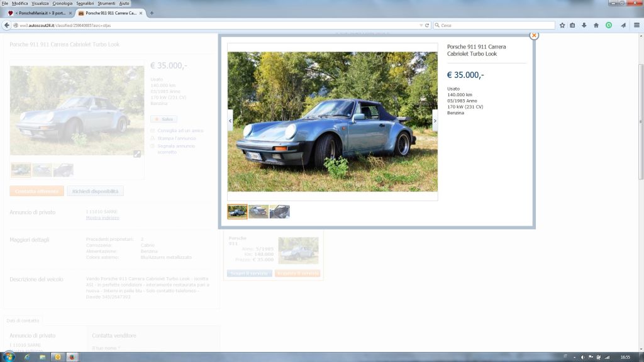Click the first thumbnail under the dimmed listing photo
Viewport: 644px width, 362px height.
(x=21, y=170)
